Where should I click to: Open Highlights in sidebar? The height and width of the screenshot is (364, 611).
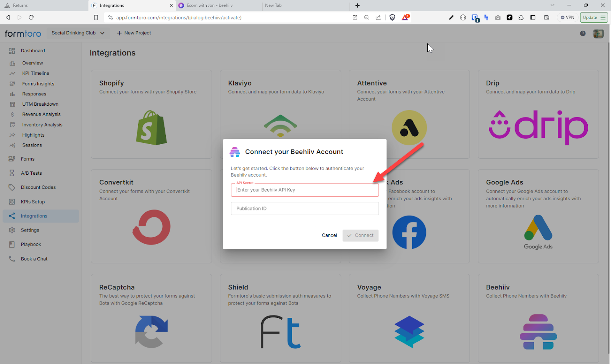click(x=33, y=135)
